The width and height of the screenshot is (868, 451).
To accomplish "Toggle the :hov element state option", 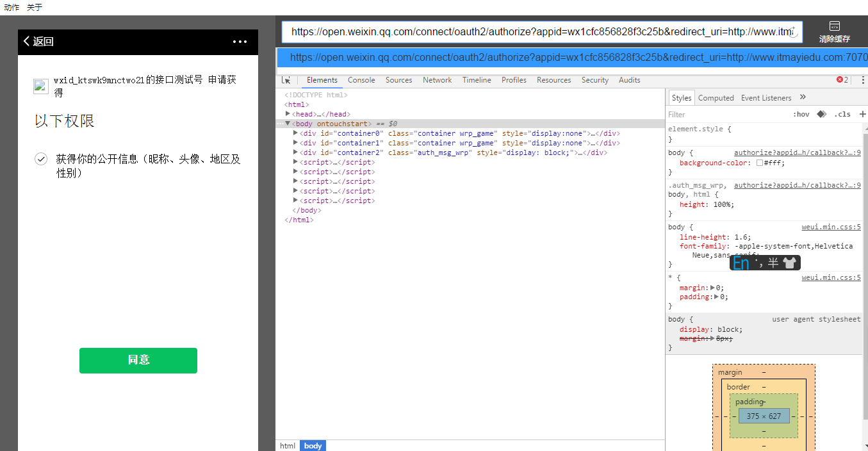I will pos(801,115).
